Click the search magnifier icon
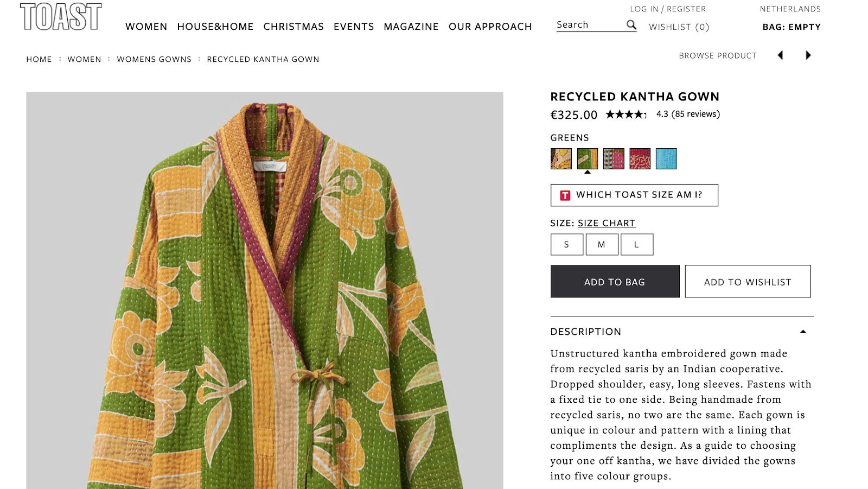This screenshot has width=868, height=489. click(x=631, y=24)
